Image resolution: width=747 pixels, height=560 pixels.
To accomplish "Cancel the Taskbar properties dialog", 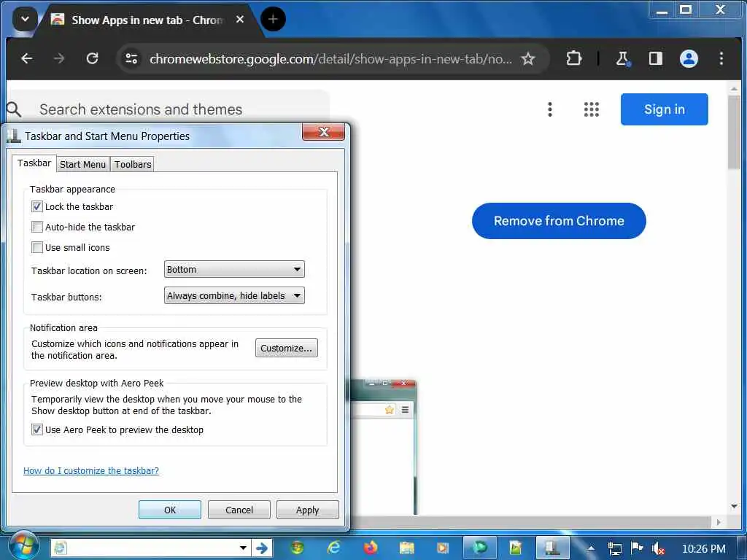I will point(239,510).
